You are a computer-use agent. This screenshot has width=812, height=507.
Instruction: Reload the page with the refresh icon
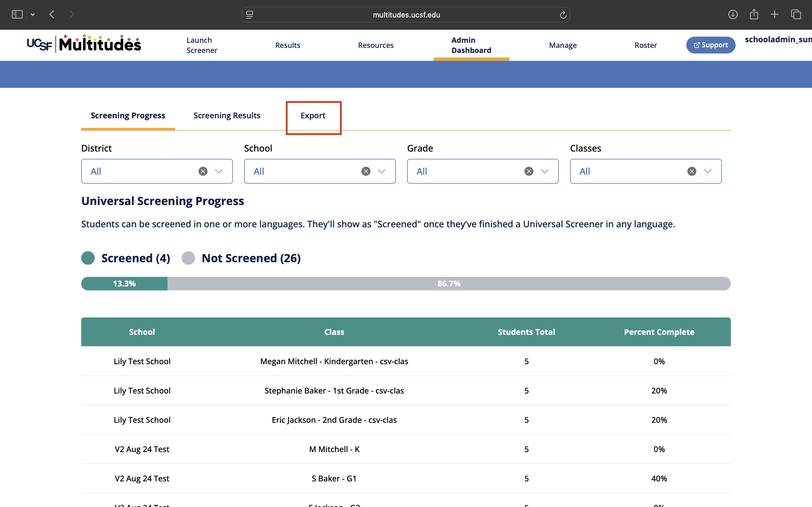(563, 15)
